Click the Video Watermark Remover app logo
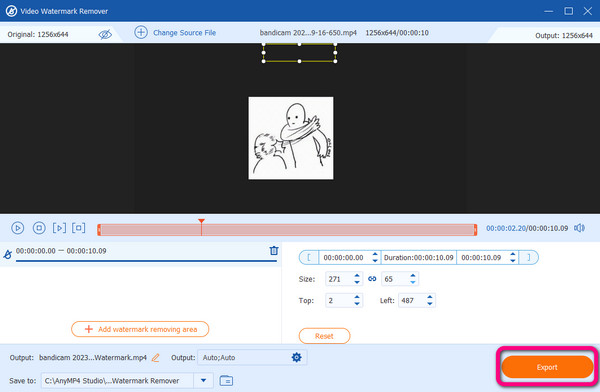 pyautogui.click(x=11, y=11)
